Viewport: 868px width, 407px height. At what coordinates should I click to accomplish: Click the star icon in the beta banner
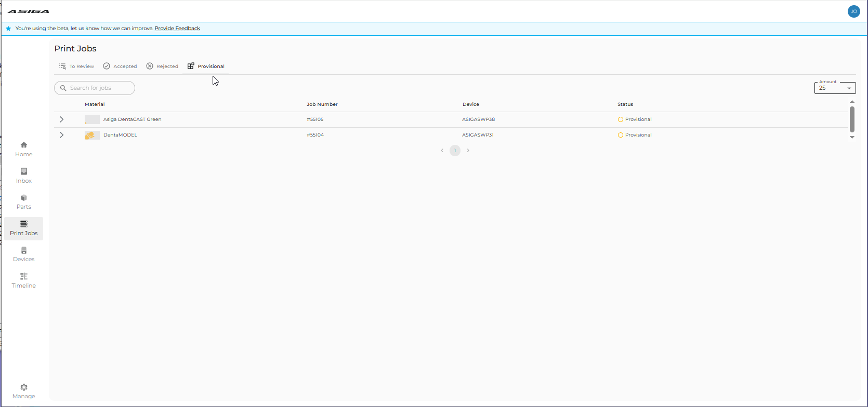tap(8, 29)
